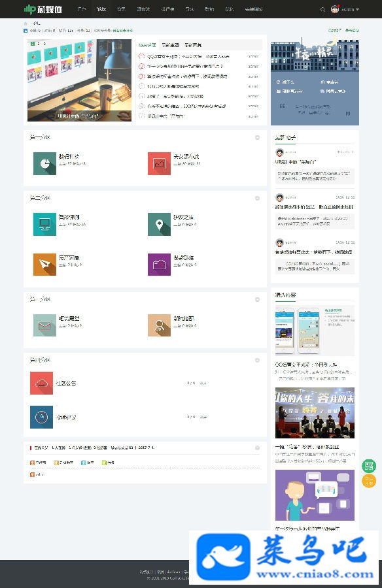The image size is (382, 588).
Task: Open the teal monitor forum icon
Action: point(44,224)
